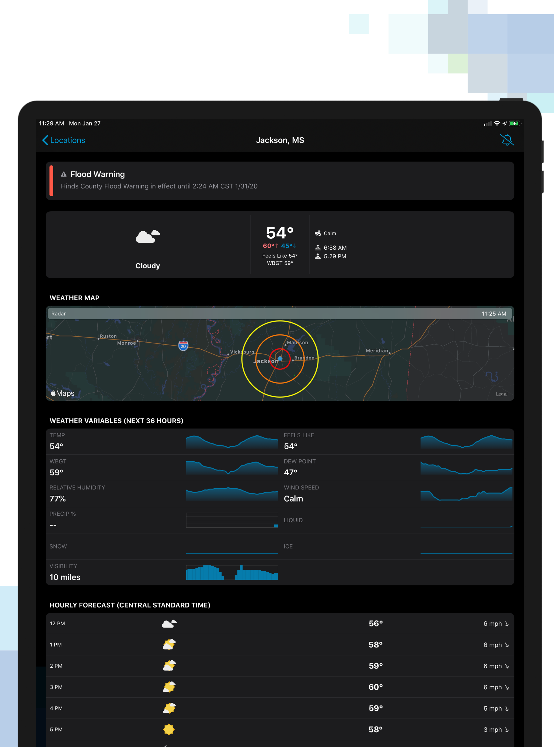Go back to Locations

coord(68,140)
